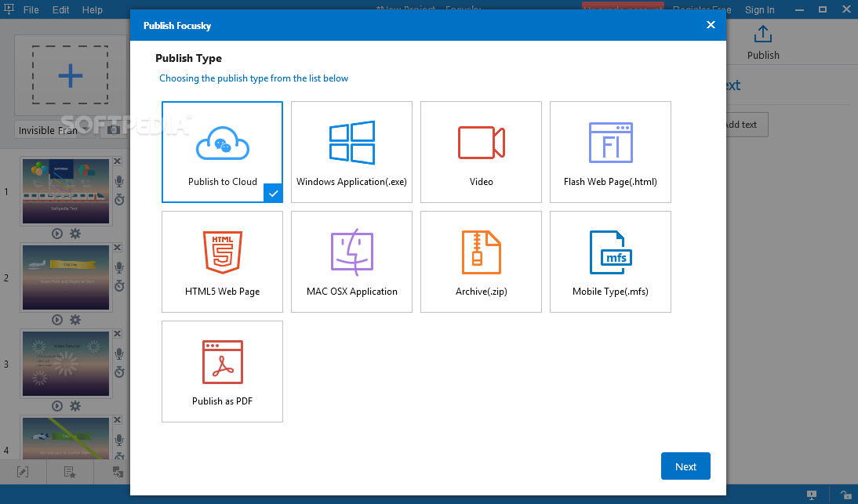Click timer icon for slide 2
The image size is (858, 504).
pyautogui.click(x=119, y=286)
